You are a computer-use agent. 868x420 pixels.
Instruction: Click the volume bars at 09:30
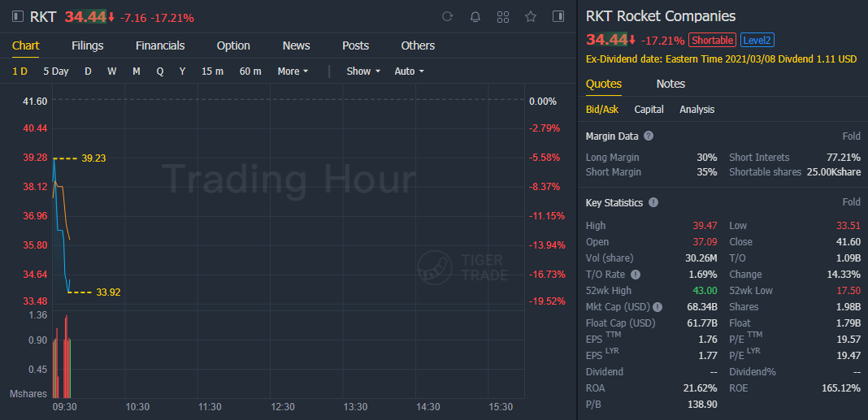(x=62, y=357)
